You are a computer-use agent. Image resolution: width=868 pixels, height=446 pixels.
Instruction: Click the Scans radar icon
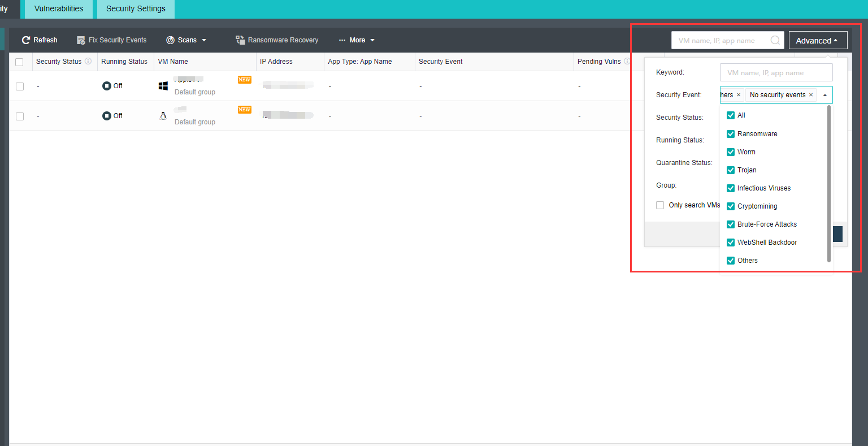pyautogui.click(x=170, y=40)
